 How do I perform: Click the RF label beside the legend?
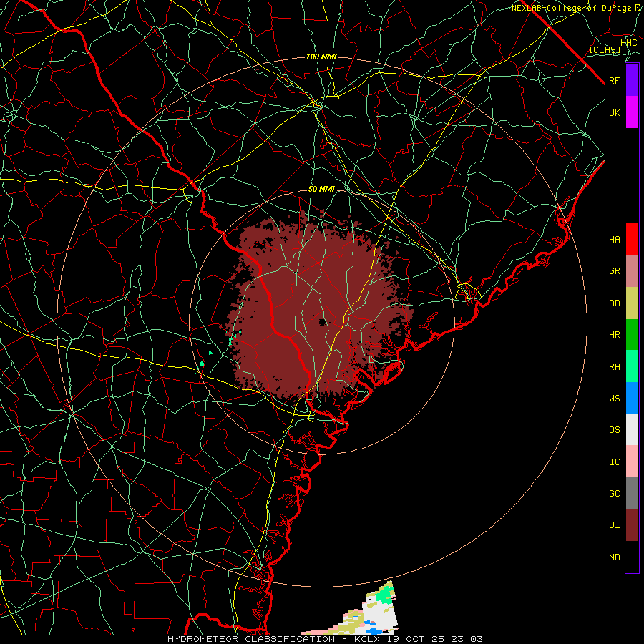614,80
